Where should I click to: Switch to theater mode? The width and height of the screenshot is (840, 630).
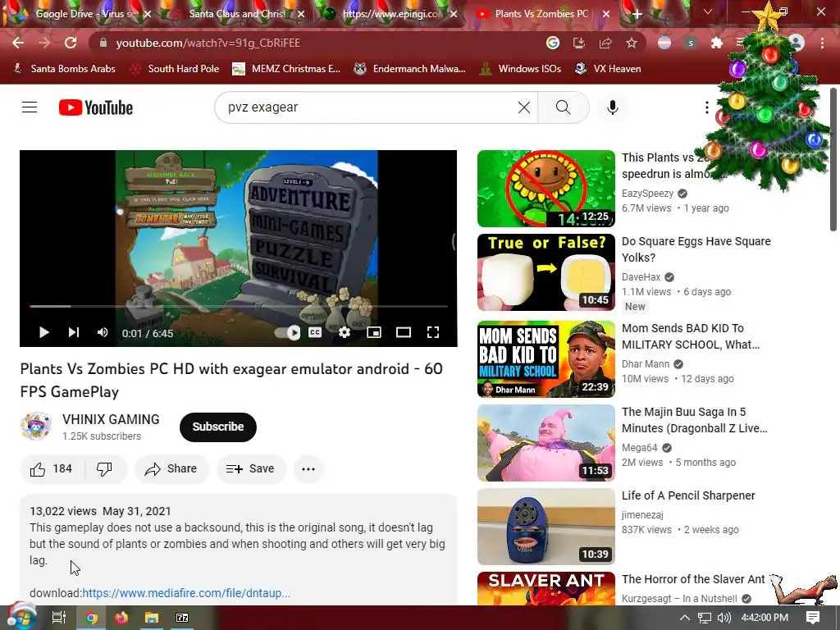point(404,333)
